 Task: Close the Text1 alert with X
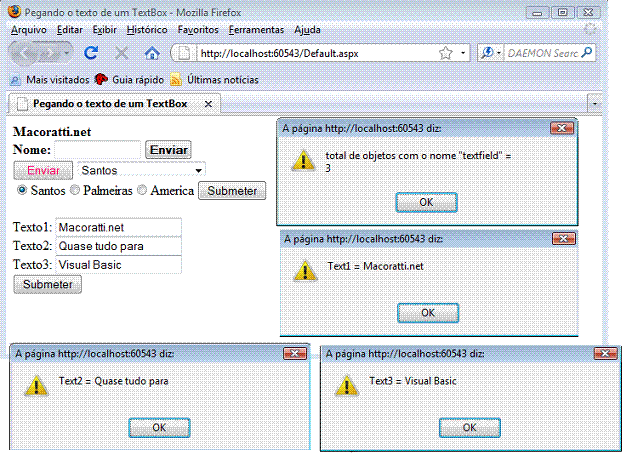pyautogui.click(x=563, y=239)
